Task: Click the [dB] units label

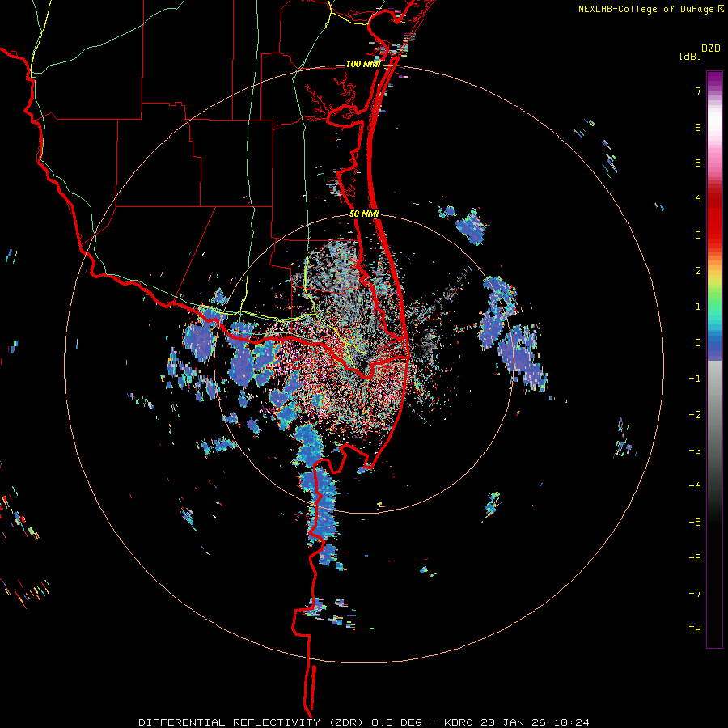Action: (690, 56)
